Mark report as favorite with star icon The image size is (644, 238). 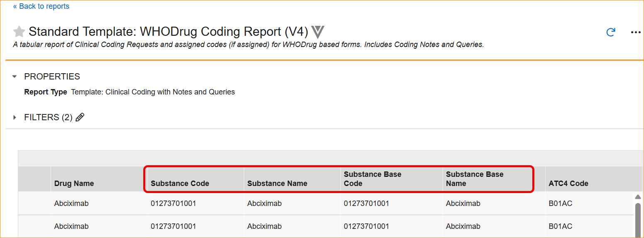click(19, 32)
